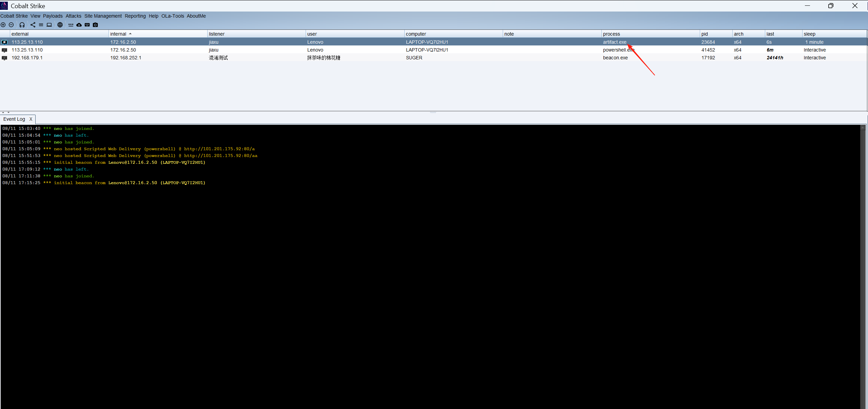Viewport: 868px width, 409px height.
Task: Click the 6m last check-in value
Action: click(770, 50)
